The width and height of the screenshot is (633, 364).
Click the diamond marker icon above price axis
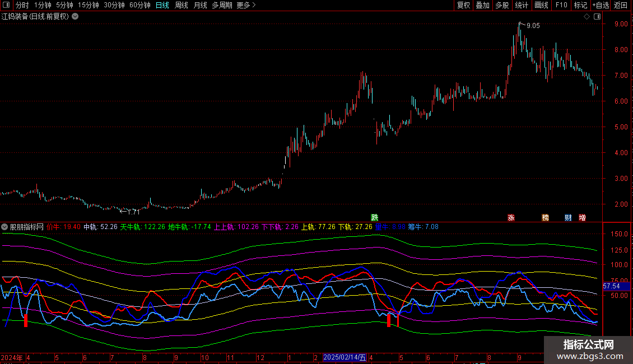pos(587,16)
